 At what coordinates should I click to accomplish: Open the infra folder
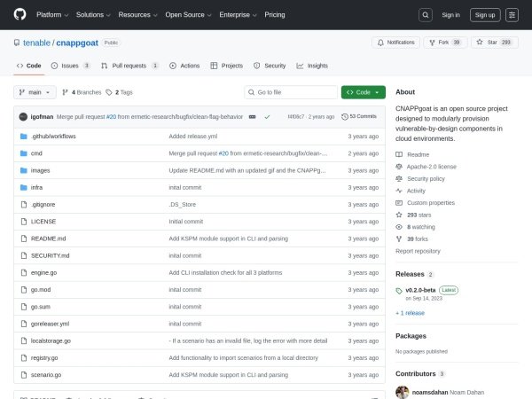36,187
